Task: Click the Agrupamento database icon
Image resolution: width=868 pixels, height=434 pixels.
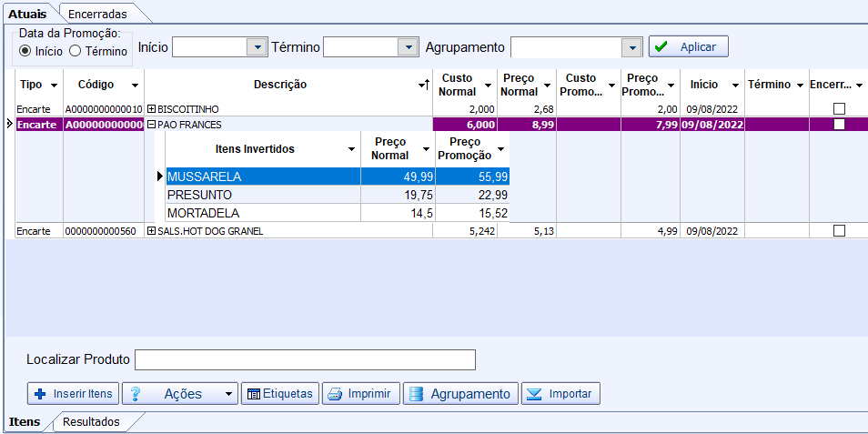Action: coord(417,394)
